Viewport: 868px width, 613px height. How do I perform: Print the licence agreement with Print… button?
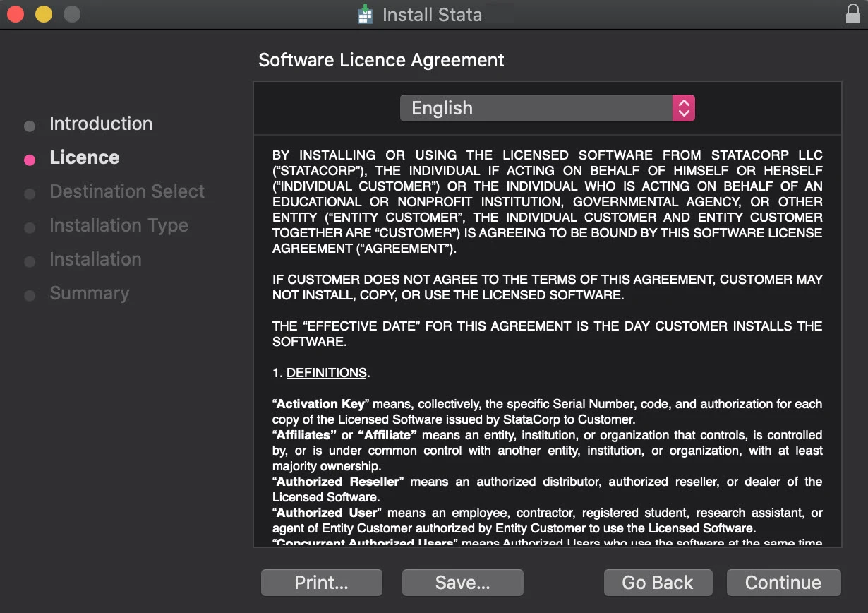[321, 583]
